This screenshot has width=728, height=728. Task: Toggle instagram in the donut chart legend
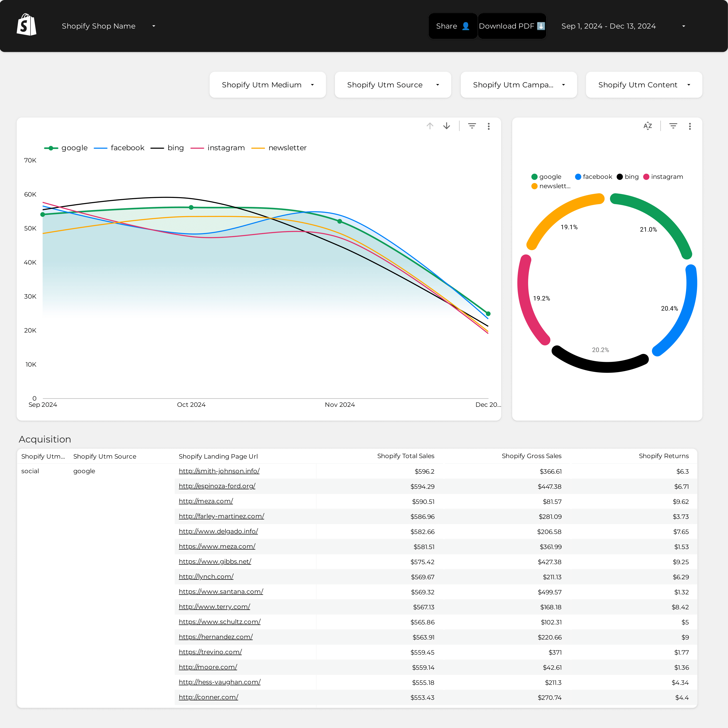663,177
